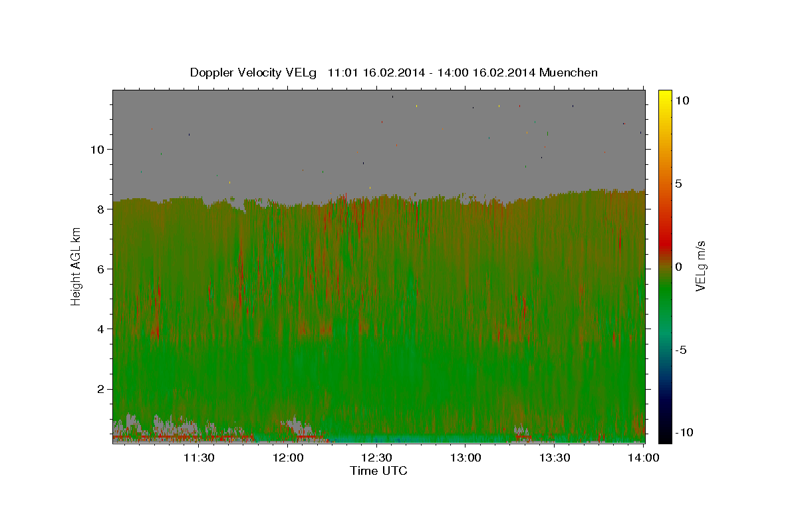Viewport: 798px width, 532px height.
Task: Click the colorbar tick label '0'
Action: [x=678, y=267]
